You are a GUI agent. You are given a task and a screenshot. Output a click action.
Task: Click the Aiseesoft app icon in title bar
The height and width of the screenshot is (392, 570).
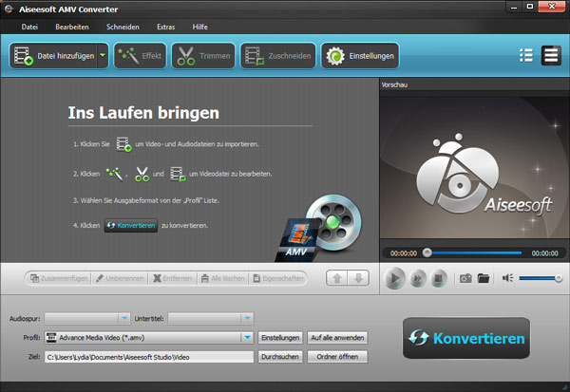[x=9, y=9]
